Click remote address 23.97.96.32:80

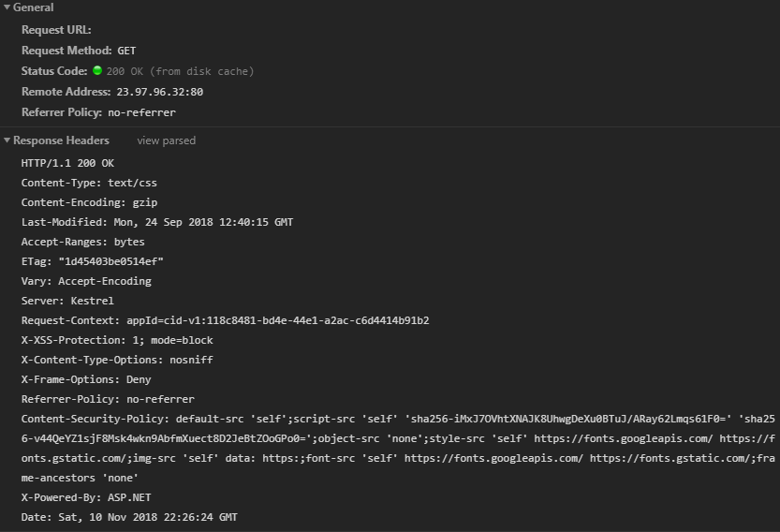[x=160, y=92]
